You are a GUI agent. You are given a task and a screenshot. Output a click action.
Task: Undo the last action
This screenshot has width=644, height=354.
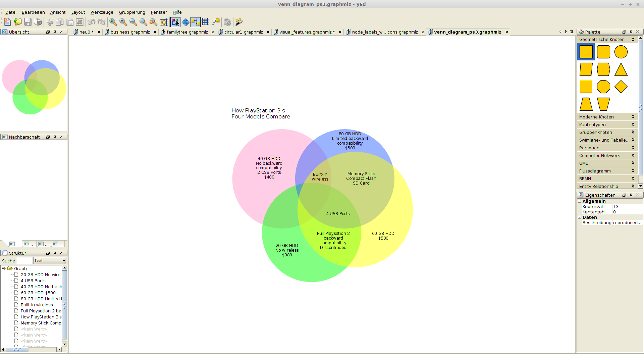91,22
